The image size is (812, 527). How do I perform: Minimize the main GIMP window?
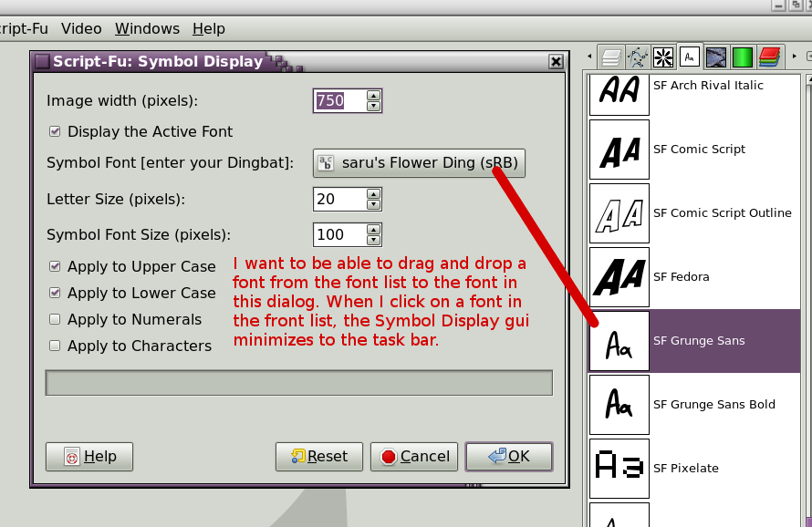point(779,5)
